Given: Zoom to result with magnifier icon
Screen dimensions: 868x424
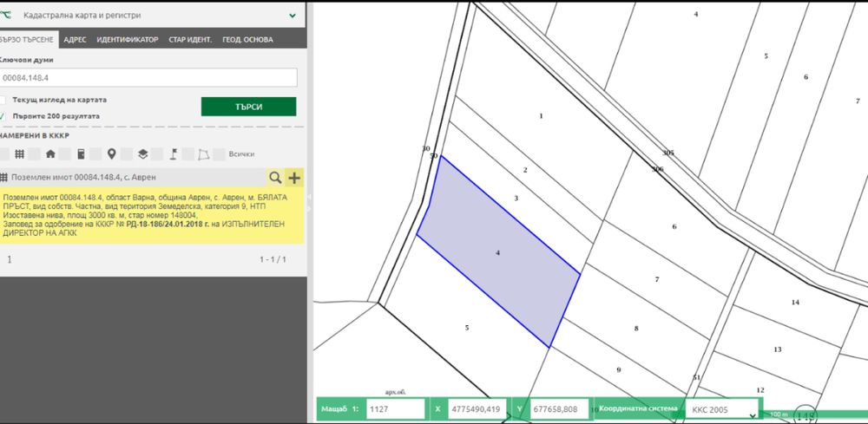Looking at the screenshot, I should (275, 178).
